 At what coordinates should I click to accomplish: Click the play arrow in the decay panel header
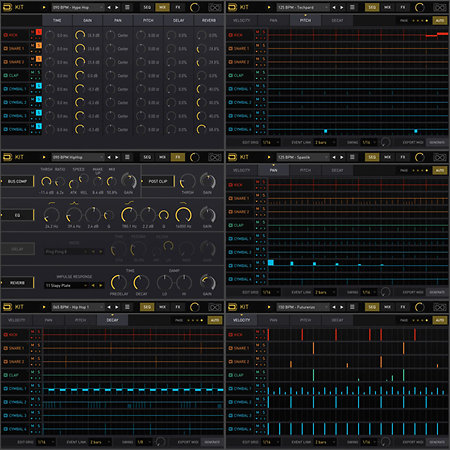click(x=44, y=307)
